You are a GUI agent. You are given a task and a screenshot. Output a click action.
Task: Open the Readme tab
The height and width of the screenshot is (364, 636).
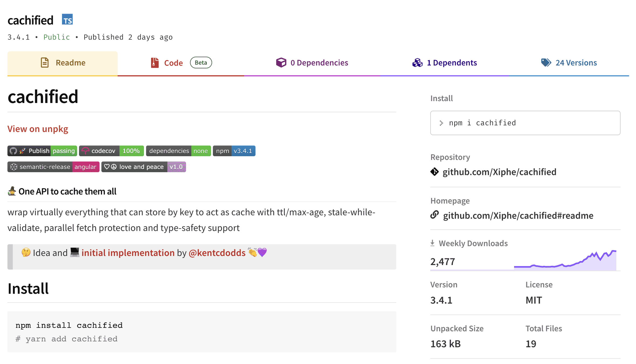(x=63, y=63)
